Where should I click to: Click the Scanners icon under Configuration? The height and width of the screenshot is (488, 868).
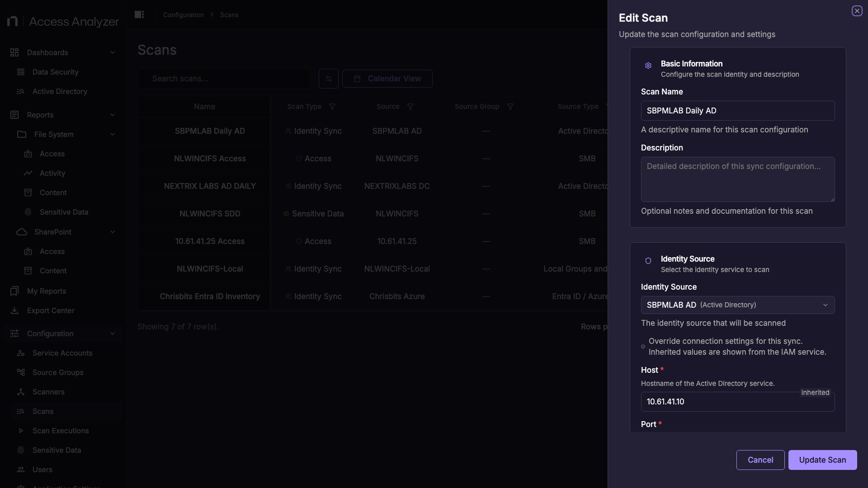coord(20,392)
